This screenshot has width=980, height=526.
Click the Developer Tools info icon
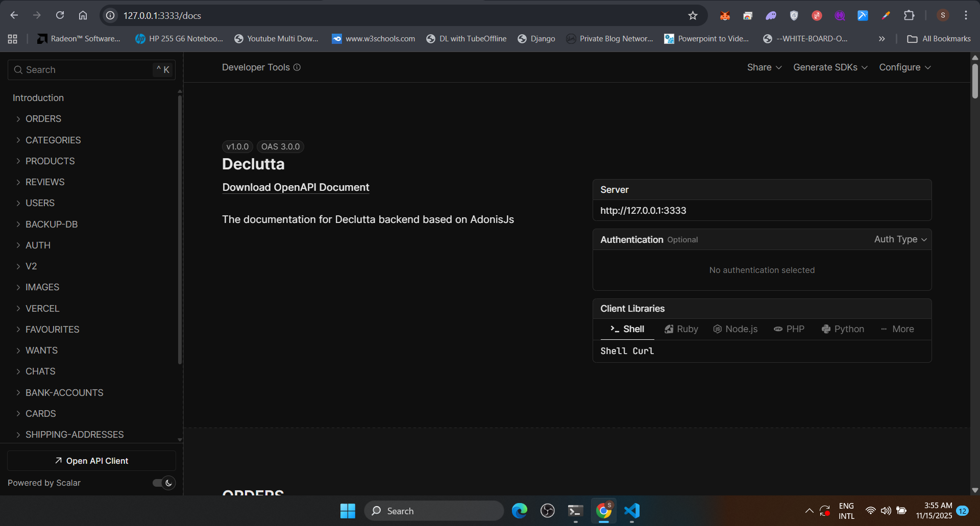(297, 67)
